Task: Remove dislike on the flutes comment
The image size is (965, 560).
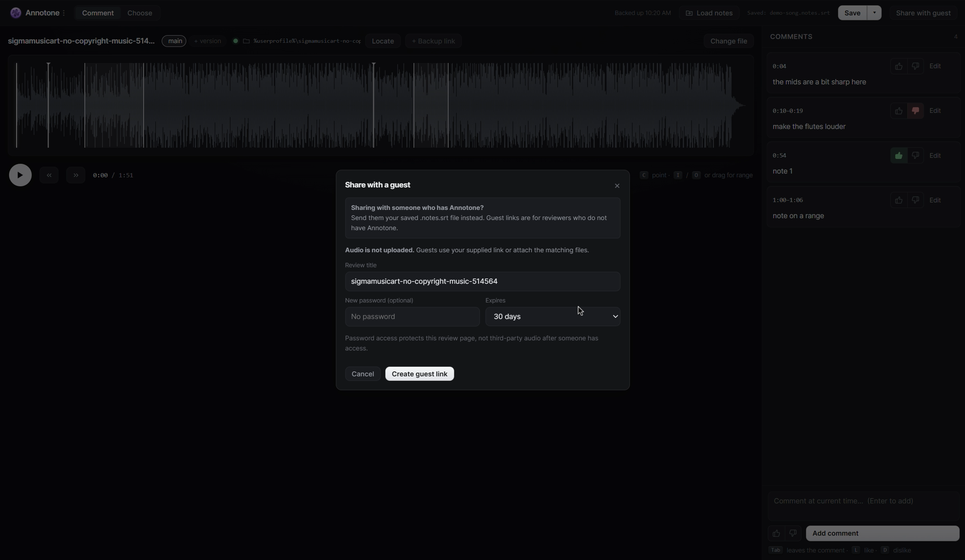Action: click(x=915, y=111)
